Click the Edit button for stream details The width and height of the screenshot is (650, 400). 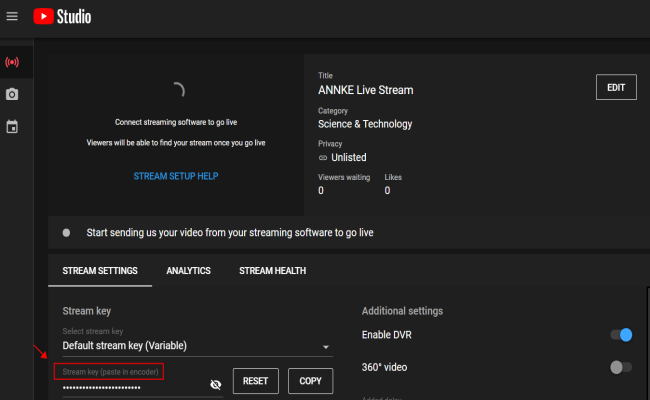(616, 88)
